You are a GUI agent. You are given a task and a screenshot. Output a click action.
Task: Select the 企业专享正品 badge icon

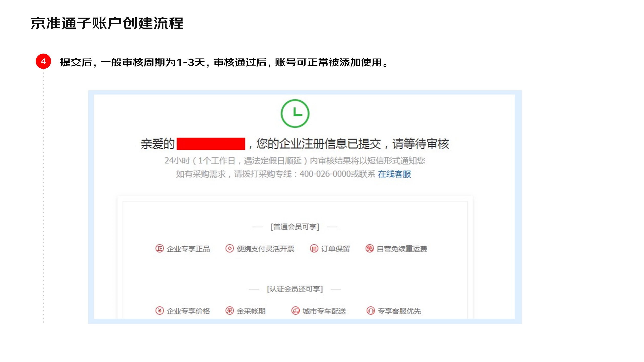[x=159, y=248]
